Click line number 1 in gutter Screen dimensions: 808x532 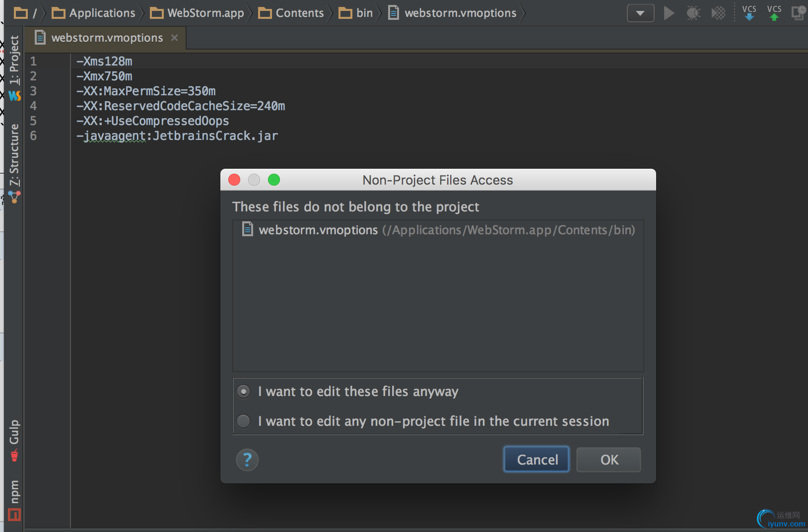pyautogui.click(x=33, y=61)
